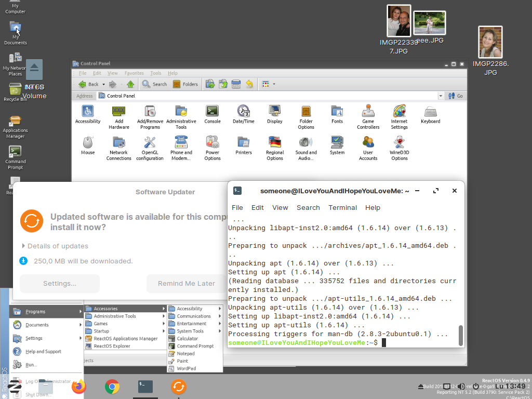Open the Console applet icon
Viewport: 532px width, 399px height.
pyautogui.click(x=212, y=114)
